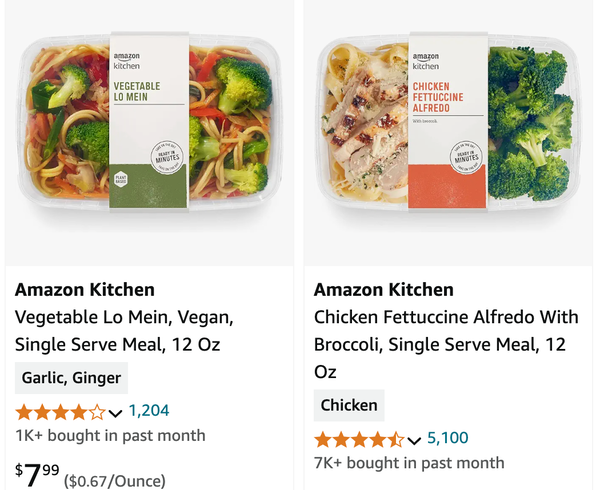
Task: Click the $7.99 price of Lo Mein
Action: coord(37,474)
